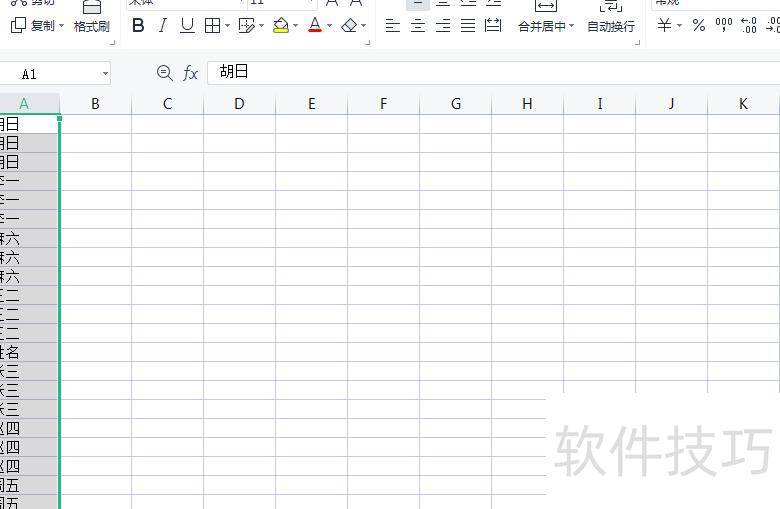Select column C header

coord(168,103)
